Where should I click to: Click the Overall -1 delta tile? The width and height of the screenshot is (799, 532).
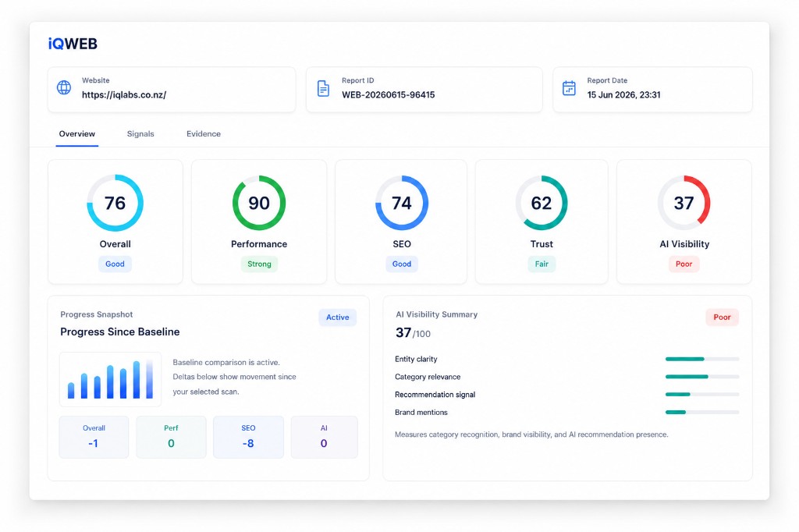pos(94,437)
